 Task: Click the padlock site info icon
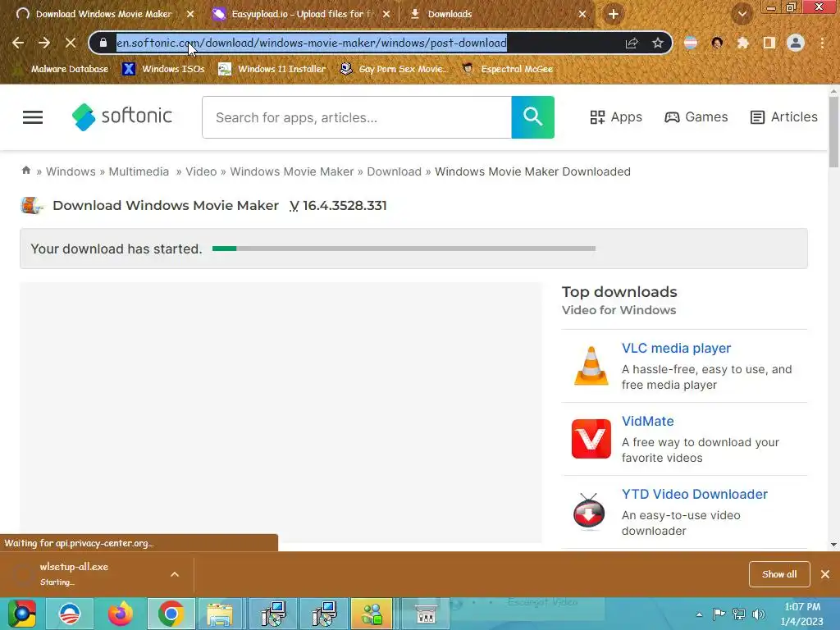click(x=103, y=43)
